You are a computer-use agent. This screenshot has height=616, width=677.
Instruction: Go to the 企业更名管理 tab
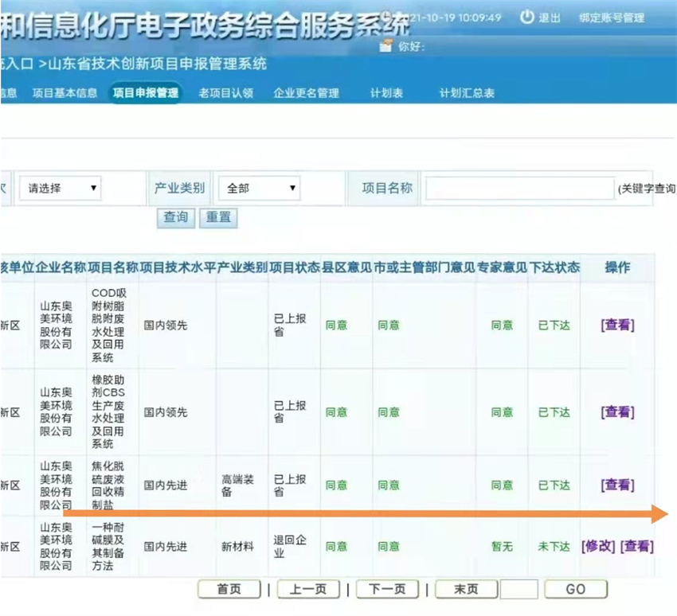[x=306, y=93]
